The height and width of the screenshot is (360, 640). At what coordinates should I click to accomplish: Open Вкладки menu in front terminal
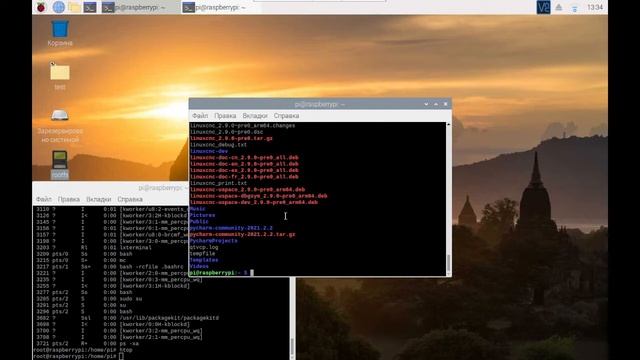point(255,116)
